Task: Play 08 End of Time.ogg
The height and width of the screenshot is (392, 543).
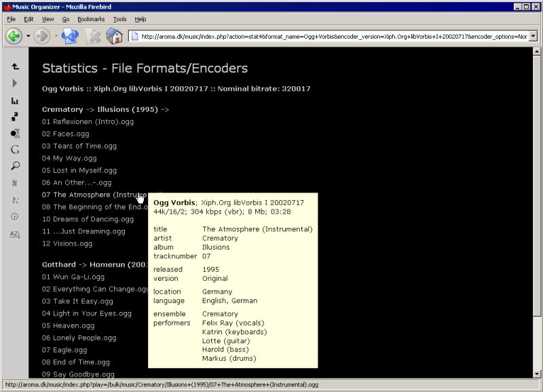Action: click(x=76, y=362)
